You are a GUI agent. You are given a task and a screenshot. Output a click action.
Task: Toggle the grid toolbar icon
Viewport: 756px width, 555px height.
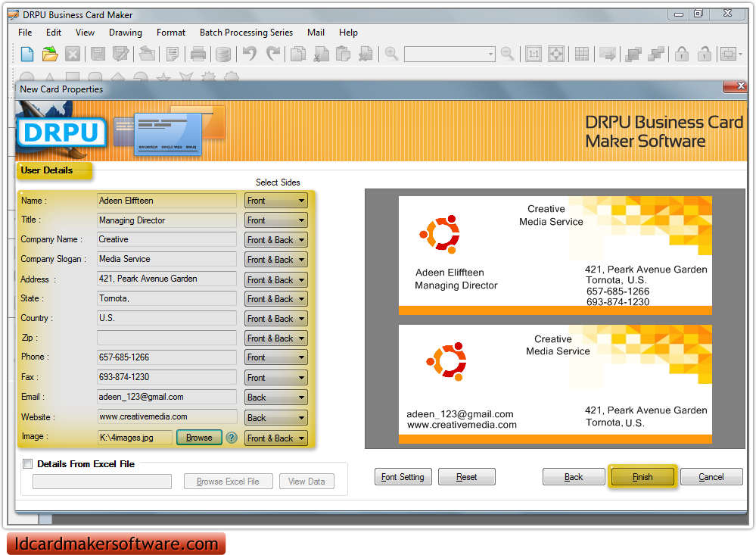tap(582, 54)
